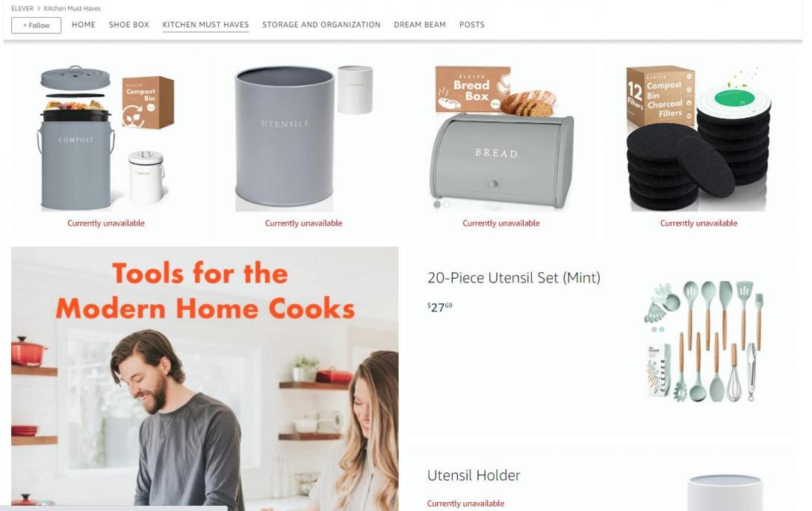Screen dimensions: 812x511
Task: Click the Tools for the Modern Home Cooks banner
Action: pos(205,379)
